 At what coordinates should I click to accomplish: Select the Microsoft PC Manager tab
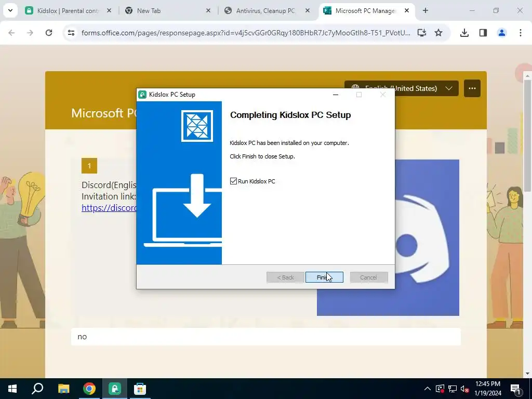[x=365, y=11]
